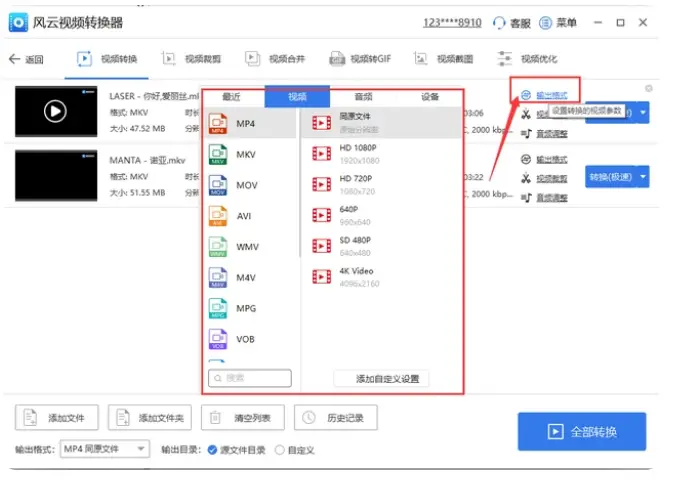Click 清空列表 button
The image size is (674, 490).
click(243, 417)
